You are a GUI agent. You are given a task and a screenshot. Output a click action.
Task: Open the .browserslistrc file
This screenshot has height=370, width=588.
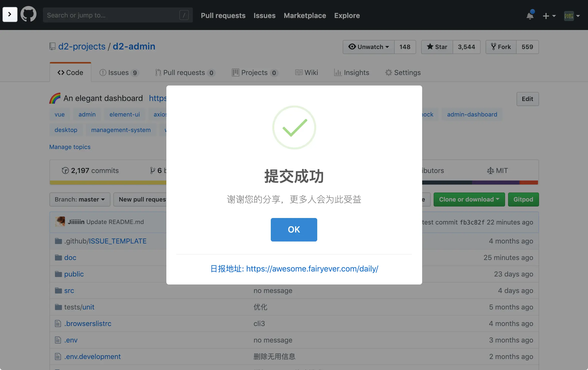coord(87,323)
